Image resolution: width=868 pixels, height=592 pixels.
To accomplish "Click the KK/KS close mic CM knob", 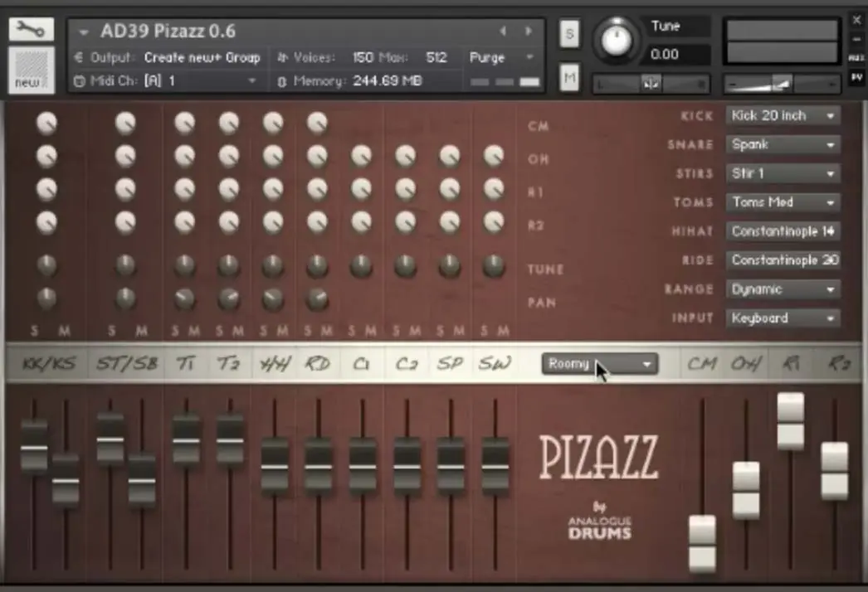I will pos(47,123).
